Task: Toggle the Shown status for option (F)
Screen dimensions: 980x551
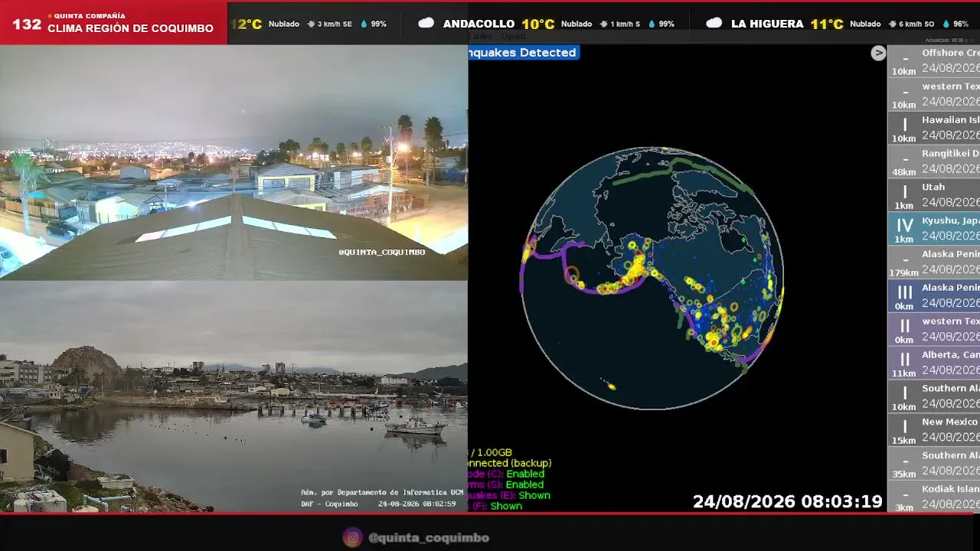Action: [506, 506]
